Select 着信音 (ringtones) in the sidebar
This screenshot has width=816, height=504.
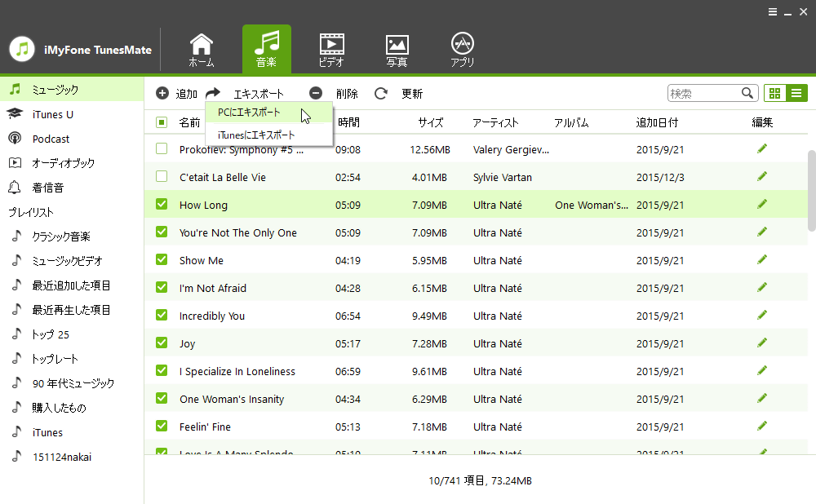click(72, 188)
